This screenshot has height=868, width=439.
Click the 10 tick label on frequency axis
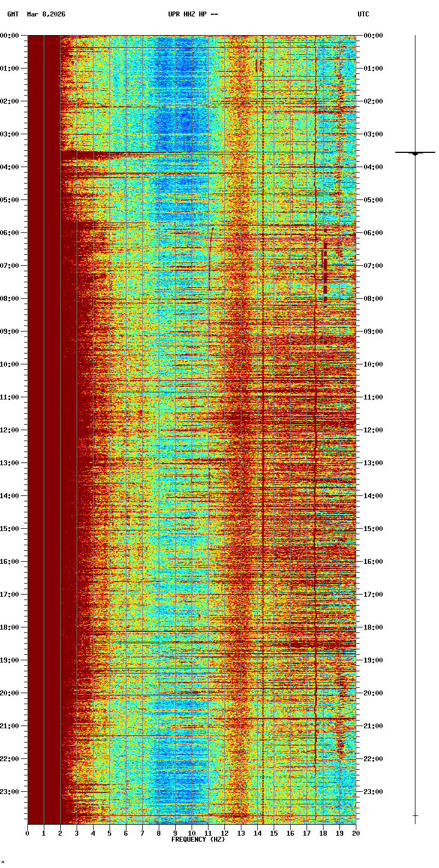pos(192,833)
